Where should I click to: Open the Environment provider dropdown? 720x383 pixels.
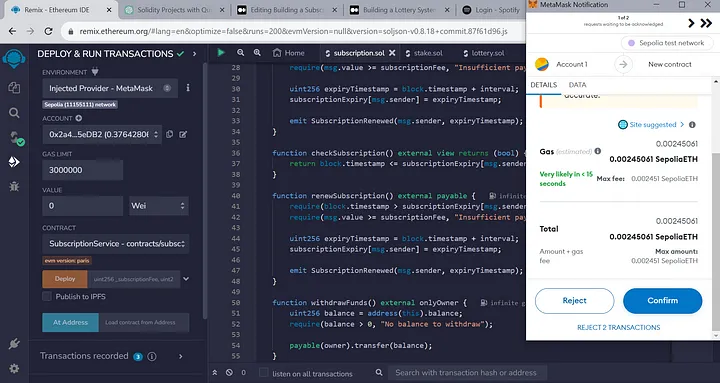tap(110, 88)
